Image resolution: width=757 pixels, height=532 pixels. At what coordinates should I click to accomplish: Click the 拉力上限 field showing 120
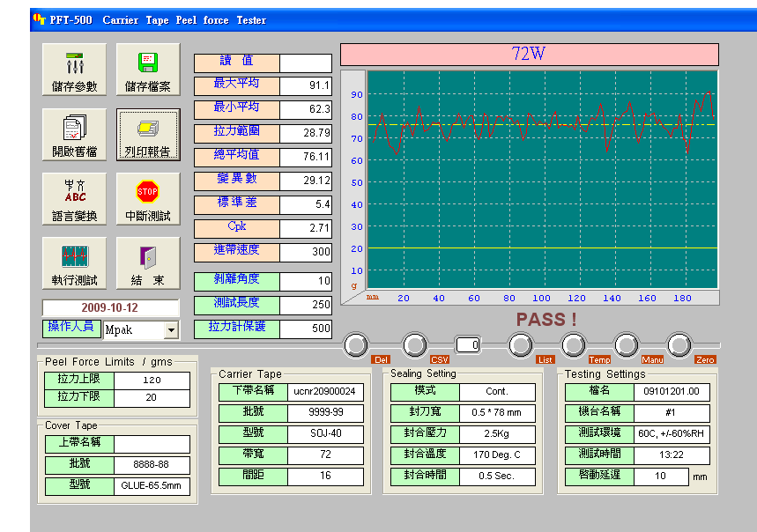(x=152, y=381)
